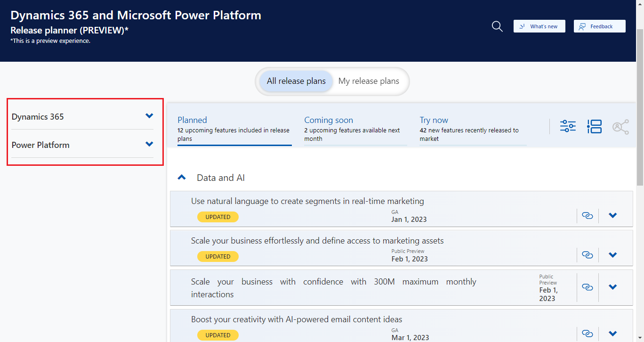Switch to My release plans
Screen dimensions: 644x342
[369, 81]
